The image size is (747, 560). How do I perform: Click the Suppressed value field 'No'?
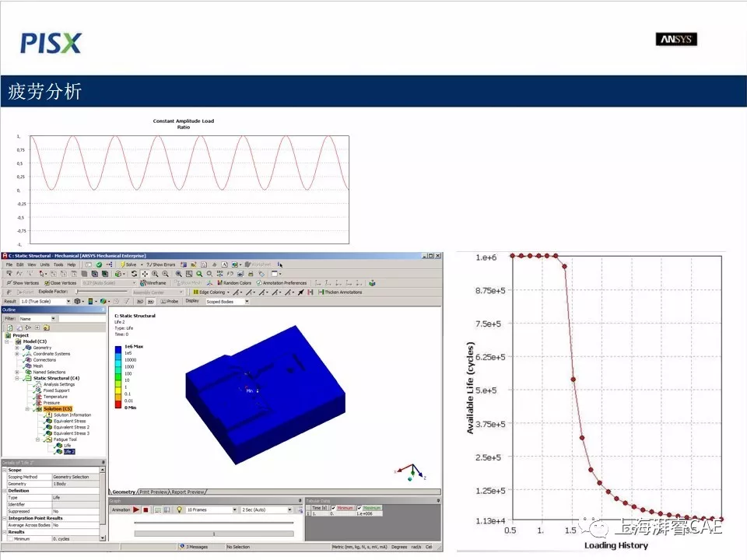[75, 511]
